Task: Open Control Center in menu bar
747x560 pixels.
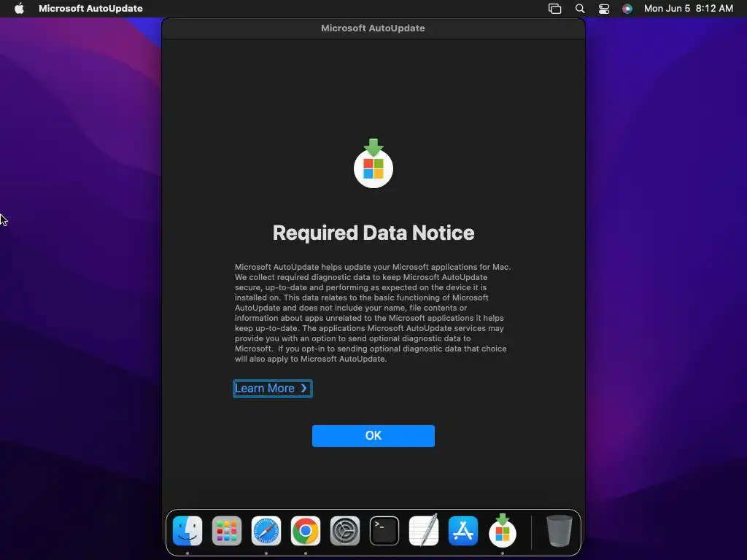Action: point(603,9)
